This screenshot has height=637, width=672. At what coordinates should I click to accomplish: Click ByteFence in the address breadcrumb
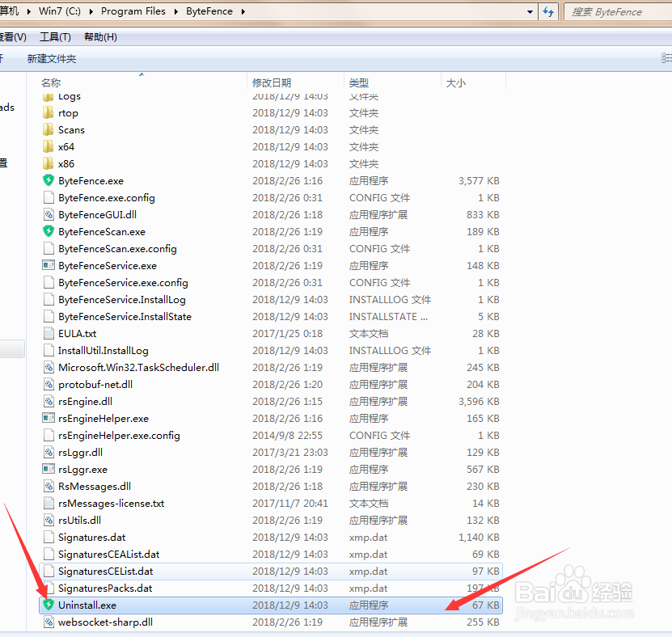point(209,11)
